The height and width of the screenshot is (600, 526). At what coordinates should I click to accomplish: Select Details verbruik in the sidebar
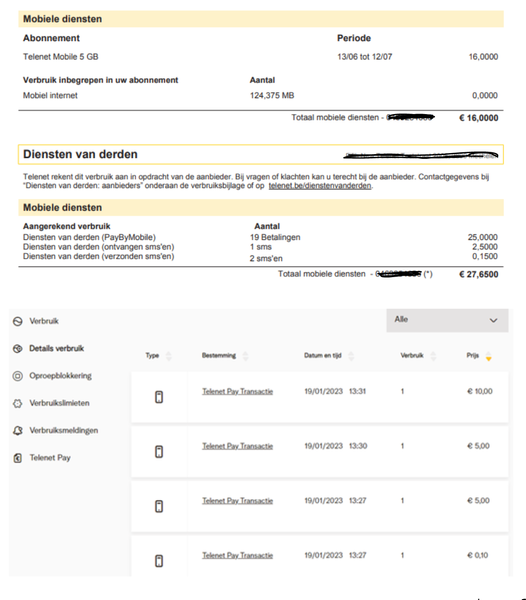coord(57,348)
